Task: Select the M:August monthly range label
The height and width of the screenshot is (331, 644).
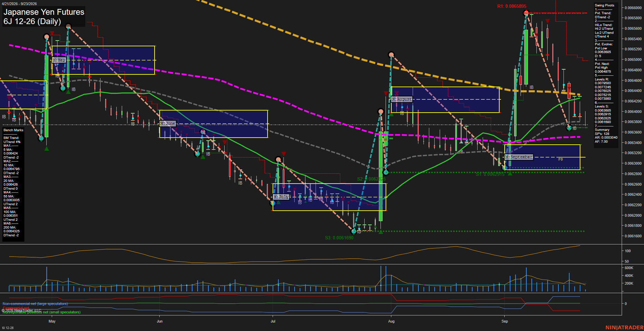Action: point(402,99)
